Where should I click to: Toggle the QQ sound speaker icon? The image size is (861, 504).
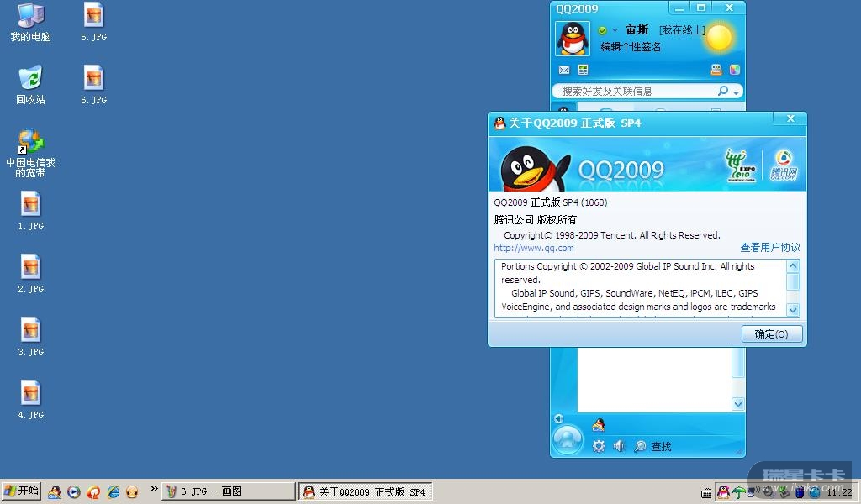coord(620,446)
